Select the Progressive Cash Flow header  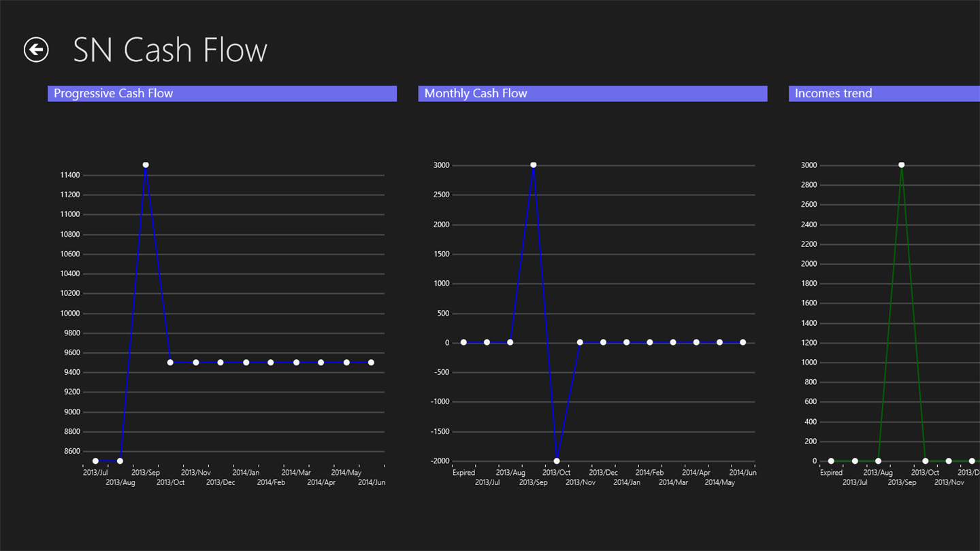[x=222, y=94]
